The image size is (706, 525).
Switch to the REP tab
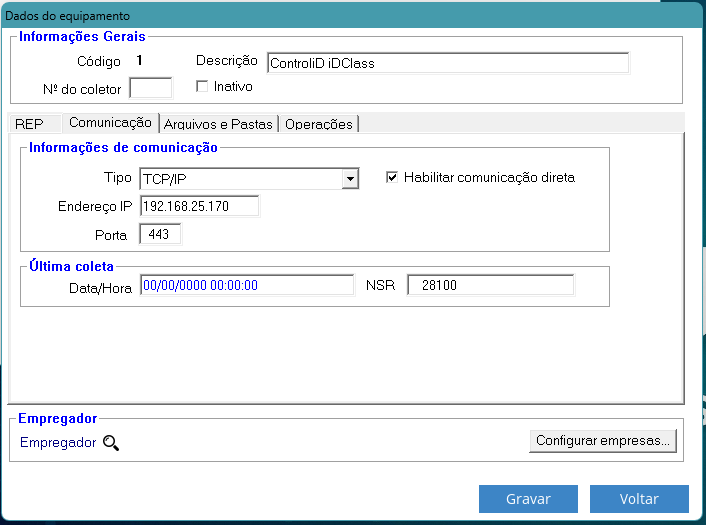click(30, 124)
